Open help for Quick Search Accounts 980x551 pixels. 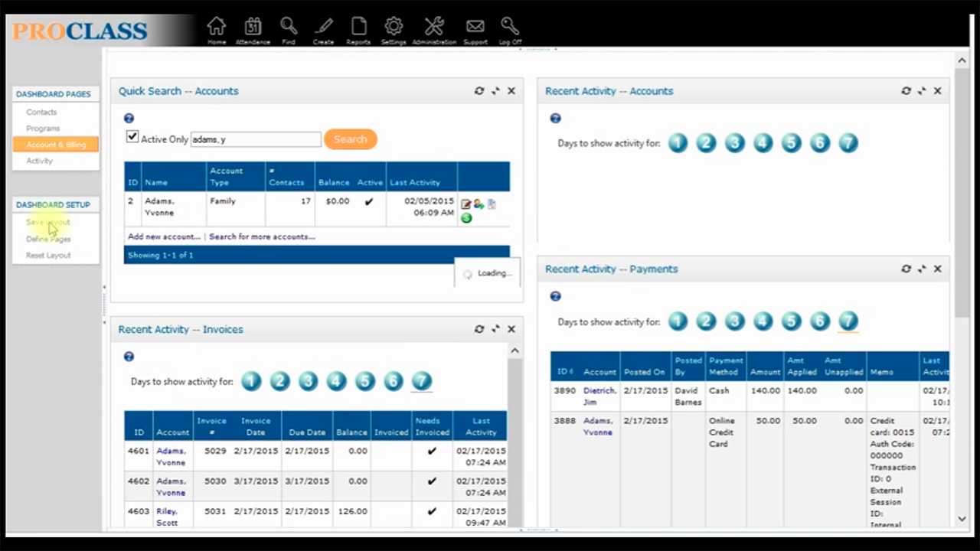point(129,119)
